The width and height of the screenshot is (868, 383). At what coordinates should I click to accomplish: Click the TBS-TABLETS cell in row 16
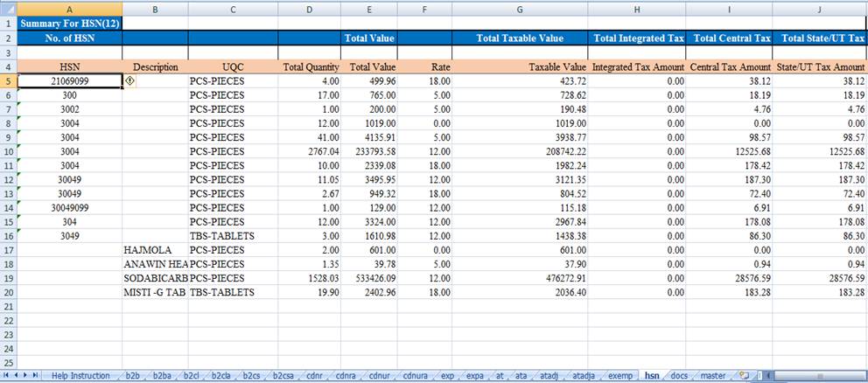232,236
